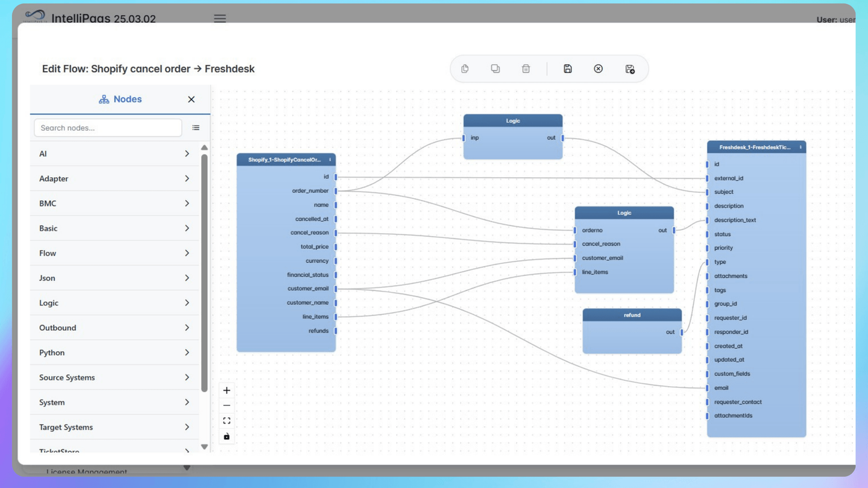Image resolution: width=868 pixels, height=488 pixels.
Task: Save the flow with the floppy disk icon
Action: [x=568, y=69]
